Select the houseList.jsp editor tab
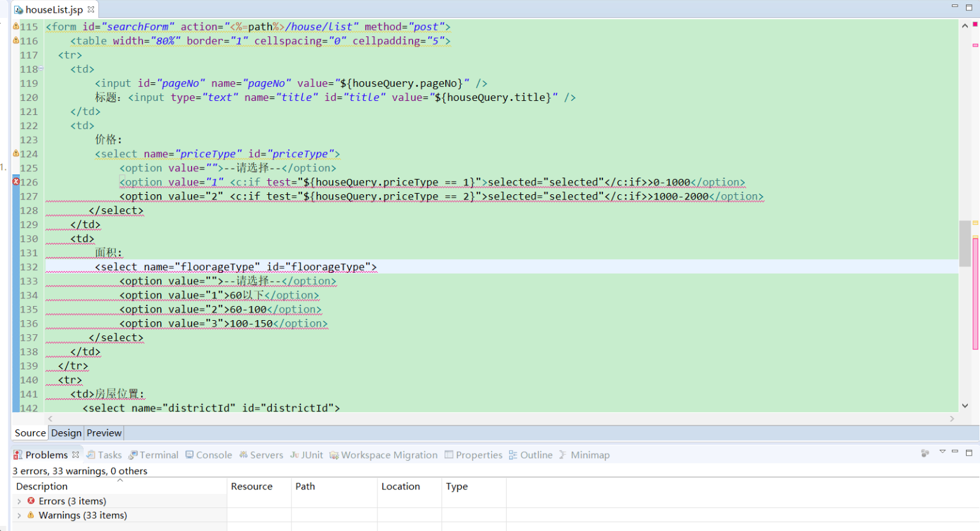 coord(54,10)
